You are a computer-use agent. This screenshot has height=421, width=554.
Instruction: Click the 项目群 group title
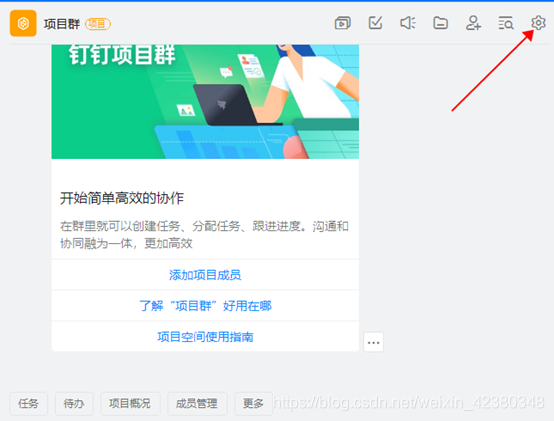(62, 24)
